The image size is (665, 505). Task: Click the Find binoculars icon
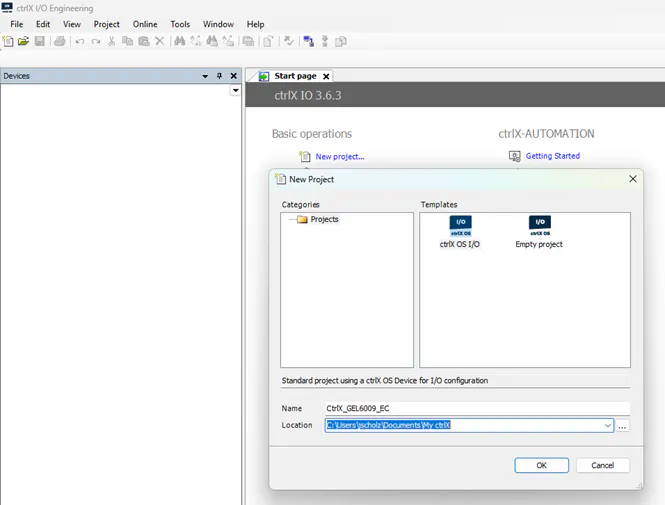[179, 41]
